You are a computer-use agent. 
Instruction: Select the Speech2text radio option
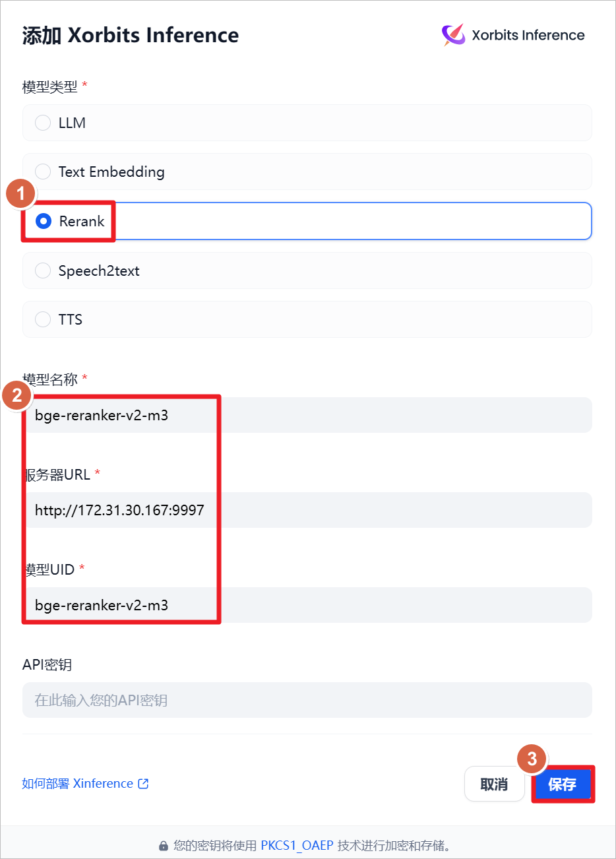(x=43, y=270)
